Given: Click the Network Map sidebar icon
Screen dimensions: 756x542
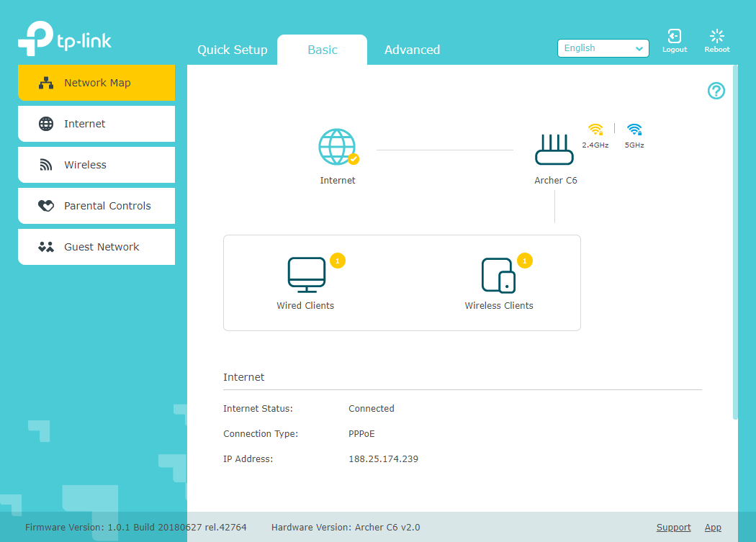Looking at the screenshot, I should click(x=46, y=83).
